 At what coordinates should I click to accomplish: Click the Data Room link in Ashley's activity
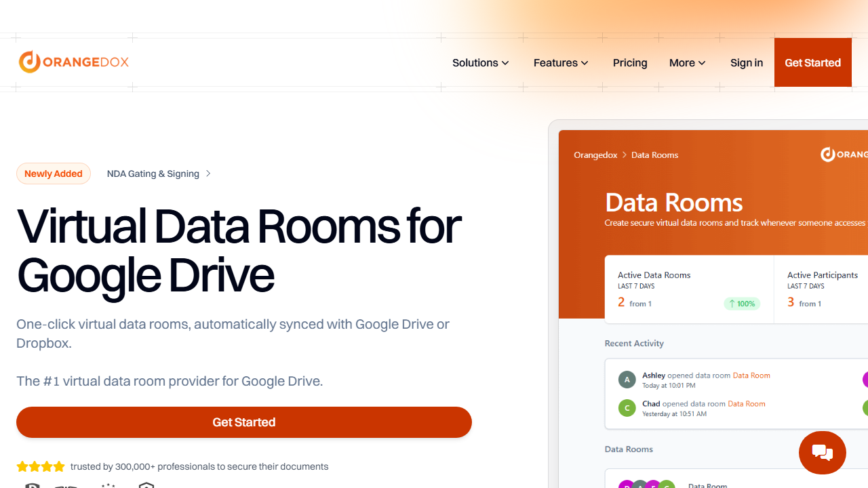tap(751, 375)
